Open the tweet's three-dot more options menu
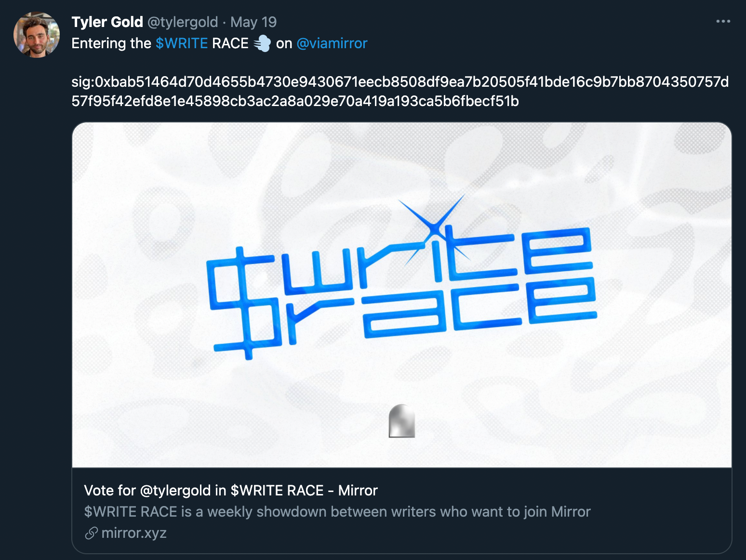Screen dimensions: 746x560 point(723,21)
